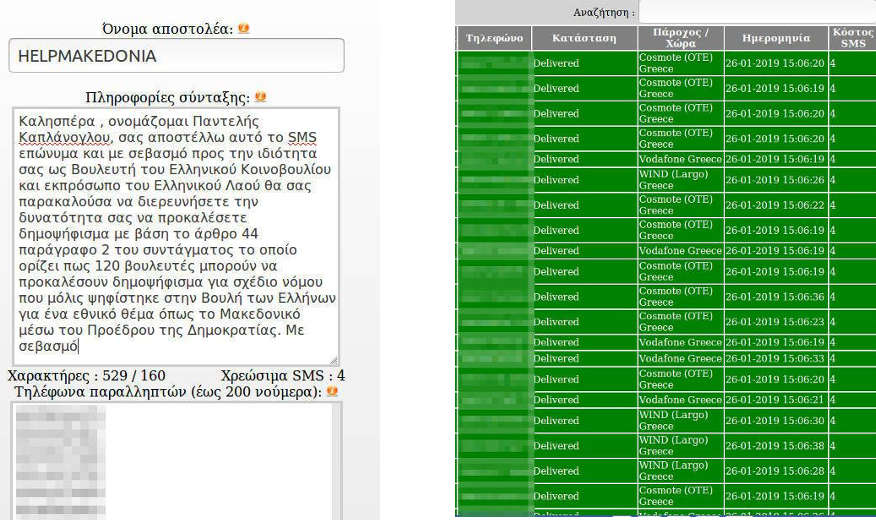Click the first Vodafone Greece provider cell
The width and height of the screenshot is (876, 520).
coord(680,159)
